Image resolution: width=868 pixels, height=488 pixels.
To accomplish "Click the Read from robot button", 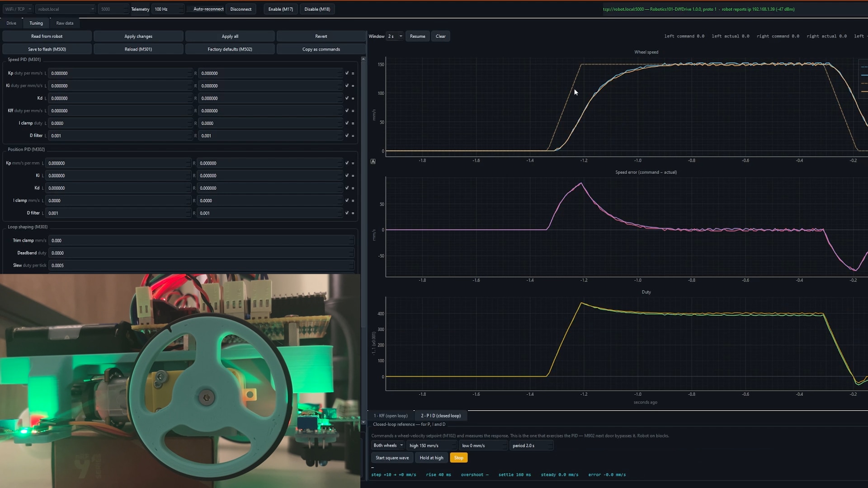I will (47, 36).
